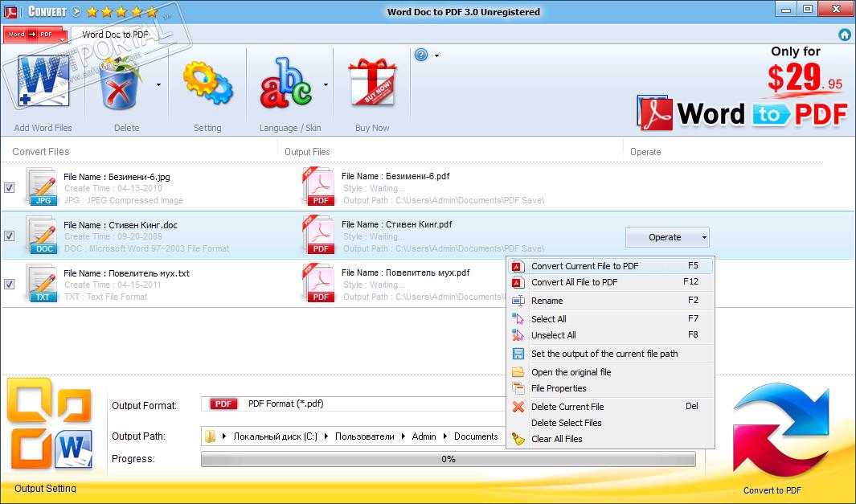Choose Clear All Files menu entry

tap(610, 439)
